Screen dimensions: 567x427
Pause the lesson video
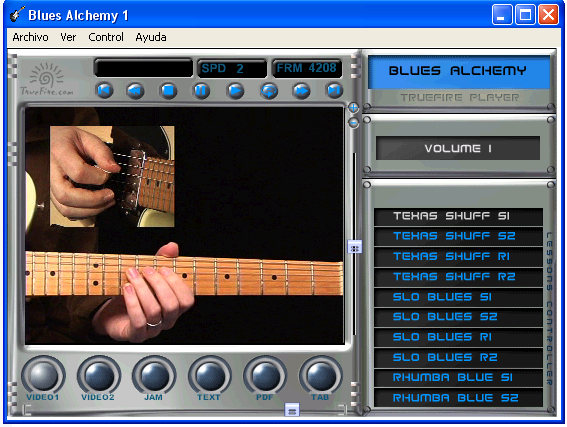(201, 90)
